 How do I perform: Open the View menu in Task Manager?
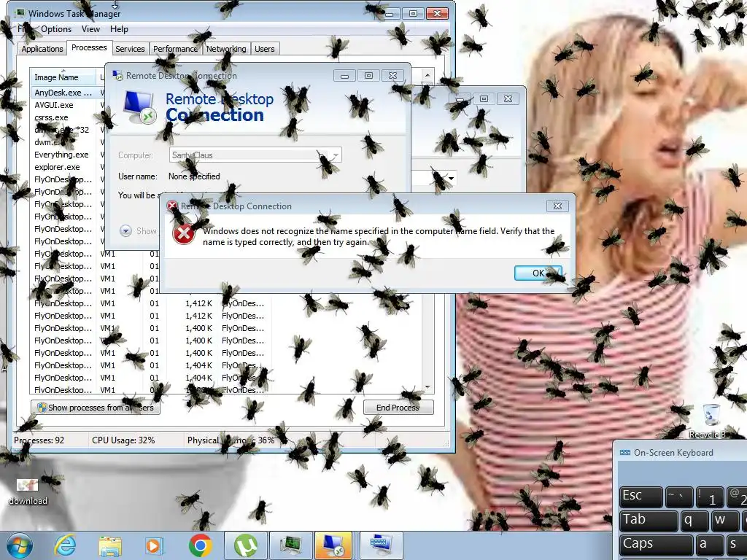pos(90,29)
